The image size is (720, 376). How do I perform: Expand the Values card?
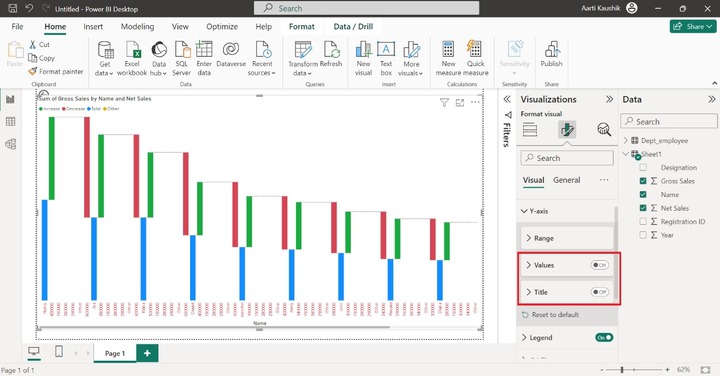click(529, 265)
